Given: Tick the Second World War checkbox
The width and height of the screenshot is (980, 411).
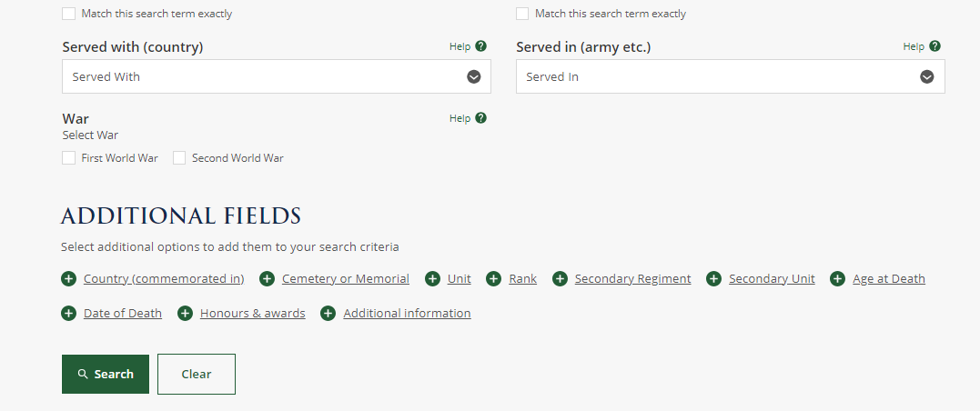Looking at the screenshot, I should coord(179,158).
